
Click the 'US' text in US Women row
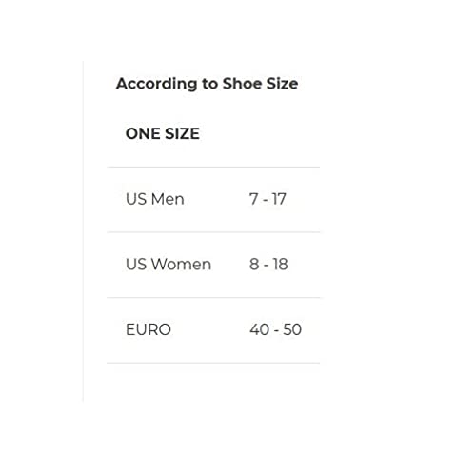(x=136, y=265)
